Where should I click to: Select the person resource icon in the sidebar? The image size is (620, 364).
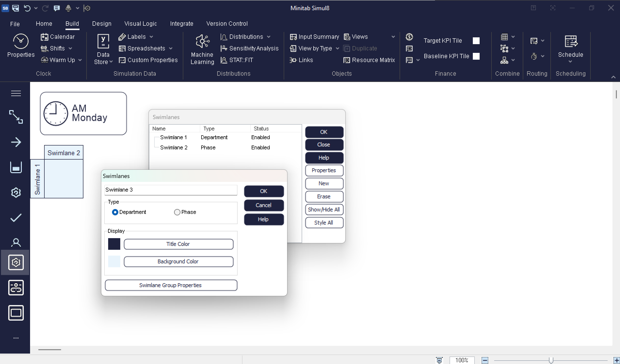[16, 243]
